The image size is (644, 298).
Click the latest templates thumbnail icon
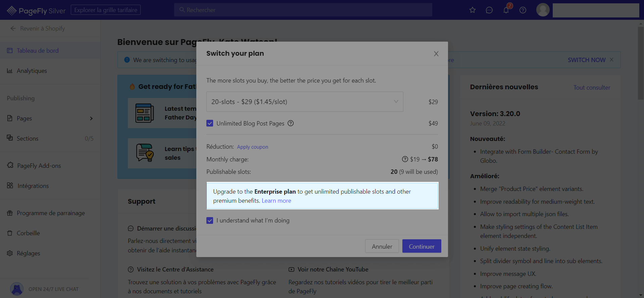click(145, 113)
